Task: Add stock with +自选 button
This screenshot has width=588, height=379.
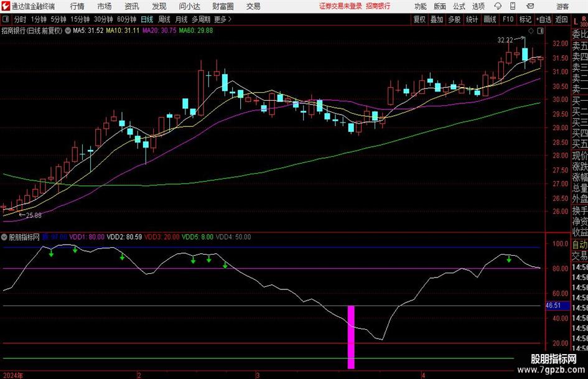Action: click(543, 19)
